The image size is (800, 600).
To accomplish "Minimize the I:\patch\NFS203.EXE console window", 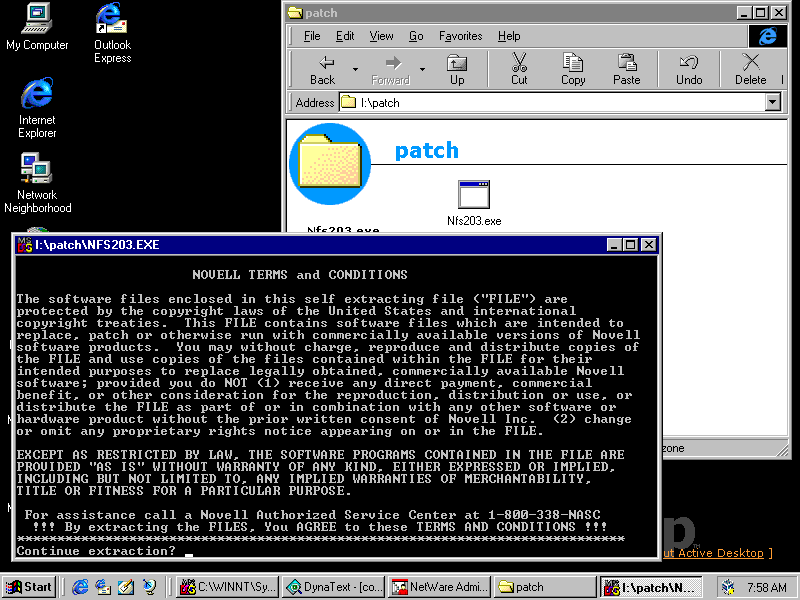I will click(614, 245).
